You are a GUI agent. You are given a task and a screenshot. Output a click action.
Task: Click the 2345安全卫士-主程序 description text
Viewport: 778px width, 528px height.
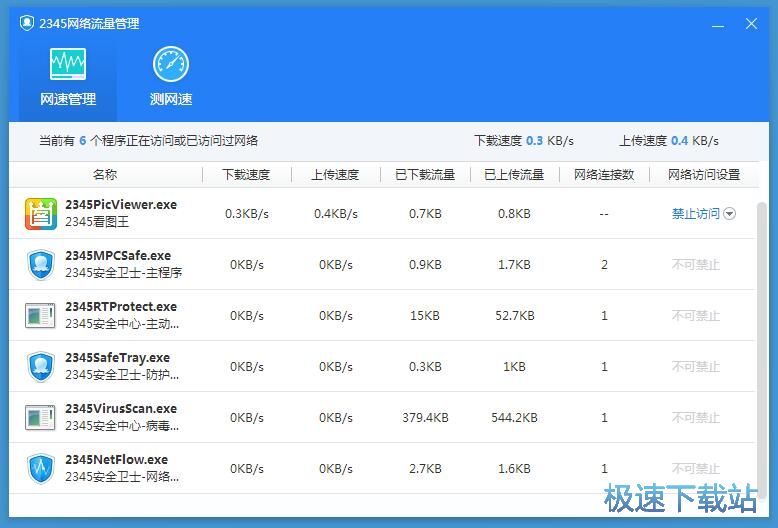pyautogui.click(x=124, y=272)
